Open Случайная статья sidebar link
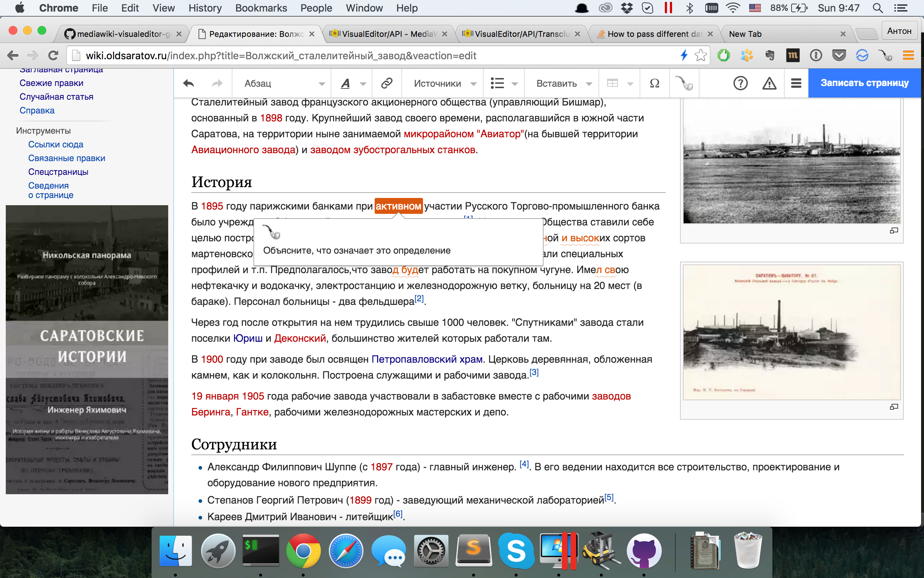924x578 pixels. (x=56, y=97)
